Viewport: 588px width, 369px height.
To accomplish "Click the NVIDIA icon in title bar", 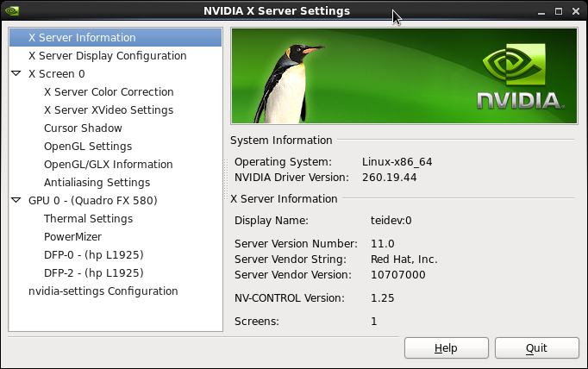I will click(x=11, y=11).
